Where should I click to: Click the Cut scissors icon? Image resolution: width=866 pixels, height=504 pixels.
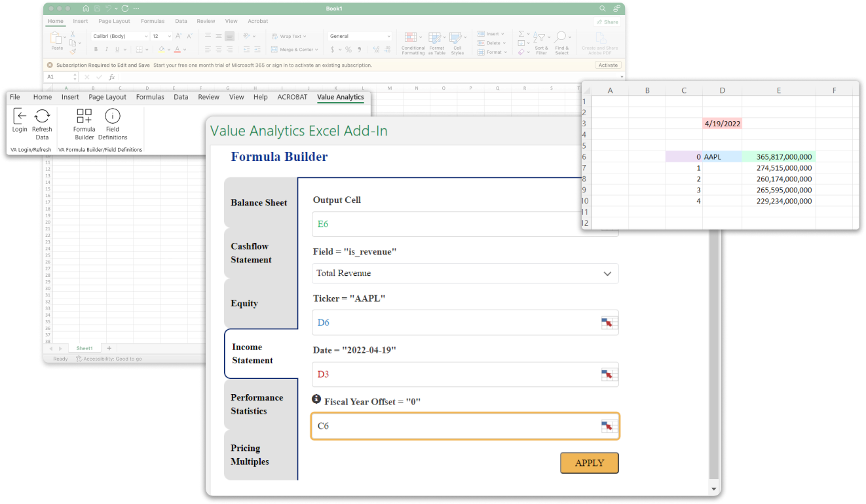coord(74,33)
